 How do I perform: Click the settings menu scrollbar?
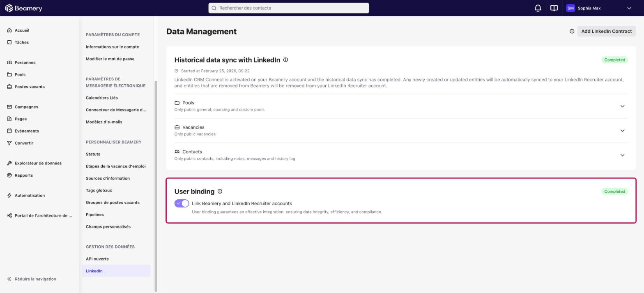[x=156, y=186]
